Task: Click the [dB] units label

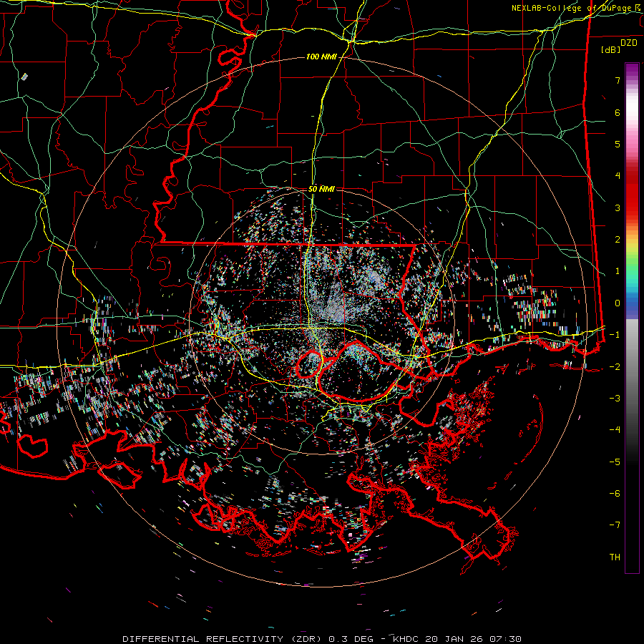Action: (x=611, y=49)
